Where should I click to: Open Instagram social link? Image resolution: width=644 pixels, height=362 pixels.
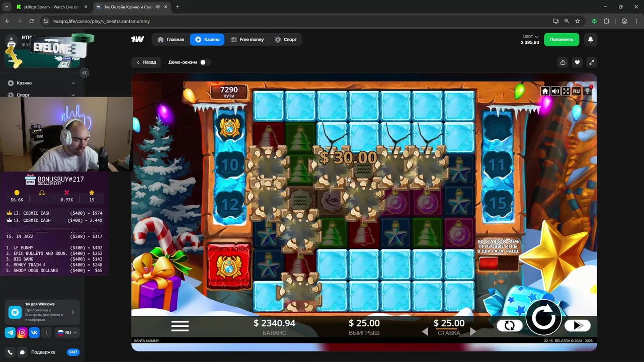pyautogui.click(x=22, y=332)
